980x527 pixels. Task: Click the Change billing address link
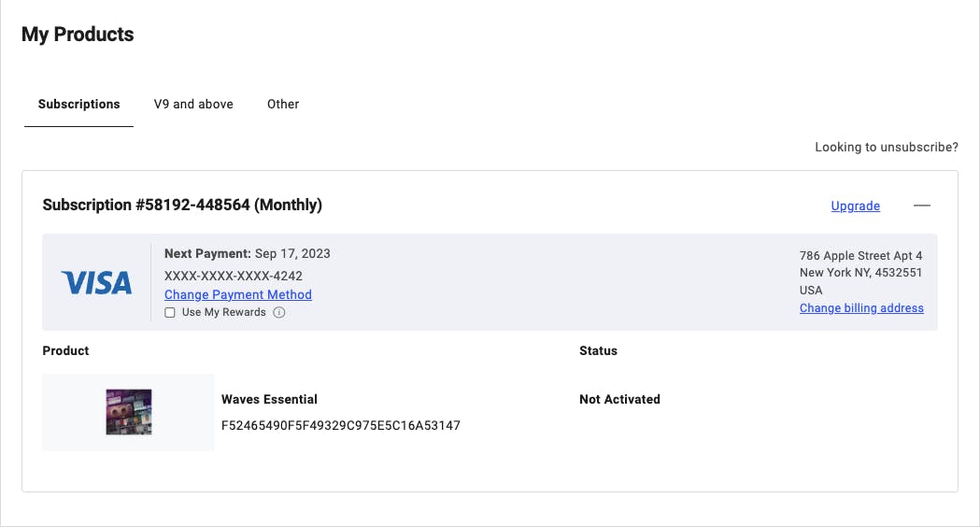coord(861,307)
